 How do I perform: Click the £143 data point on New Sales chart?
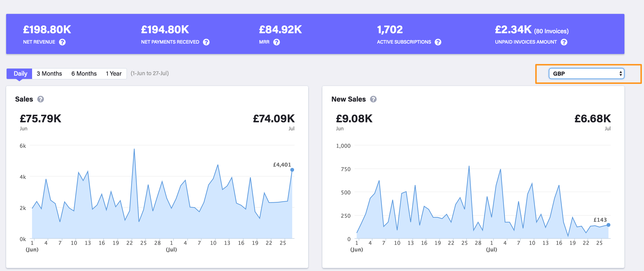(x=608, y=225)
